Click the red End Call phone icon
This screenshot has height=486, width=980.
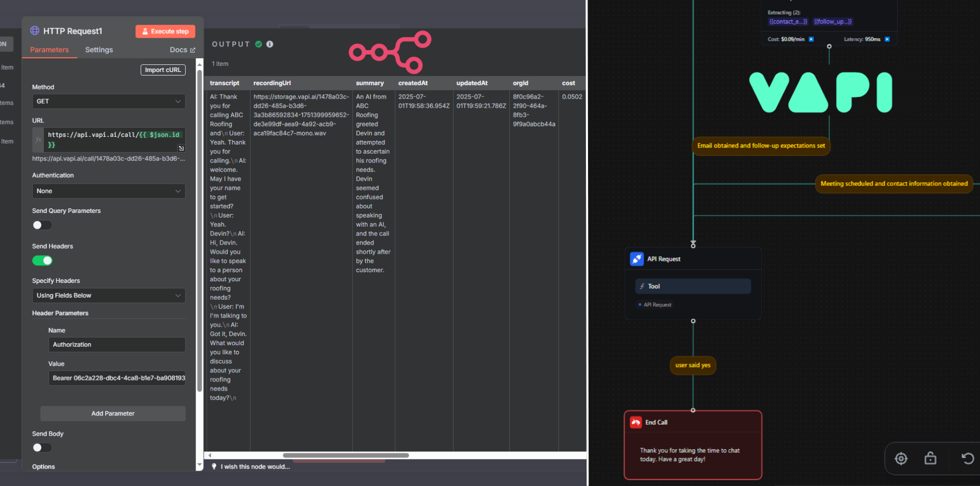pos(635,422)
